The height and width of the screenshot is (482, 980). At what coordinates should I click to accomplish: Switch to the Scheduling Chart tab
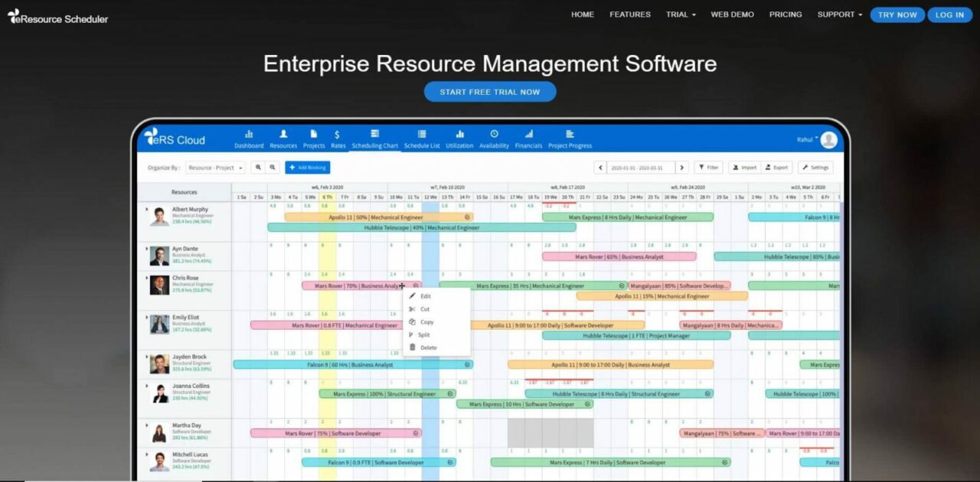tap(374, 138)
